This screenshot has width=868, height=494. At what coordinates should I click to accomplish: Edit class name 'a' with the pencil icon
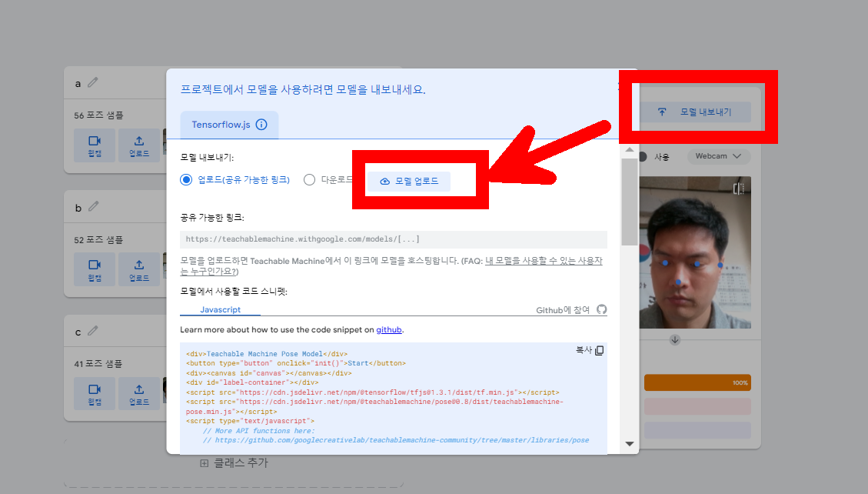(93, 82)
